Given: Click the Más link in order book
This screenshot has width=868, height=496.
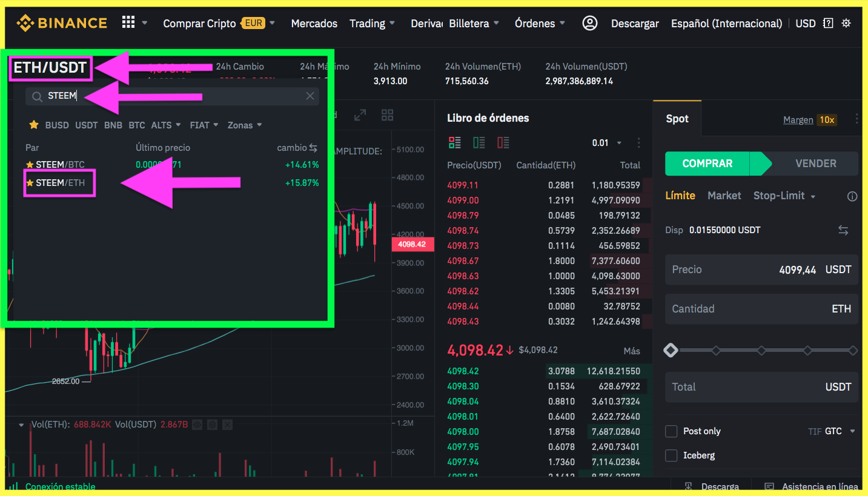Looking at the screenshot, I should point(632,351).
